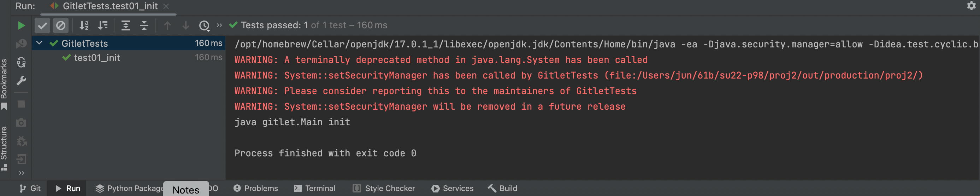Open the Problems tool window

[x=256, y=188]
